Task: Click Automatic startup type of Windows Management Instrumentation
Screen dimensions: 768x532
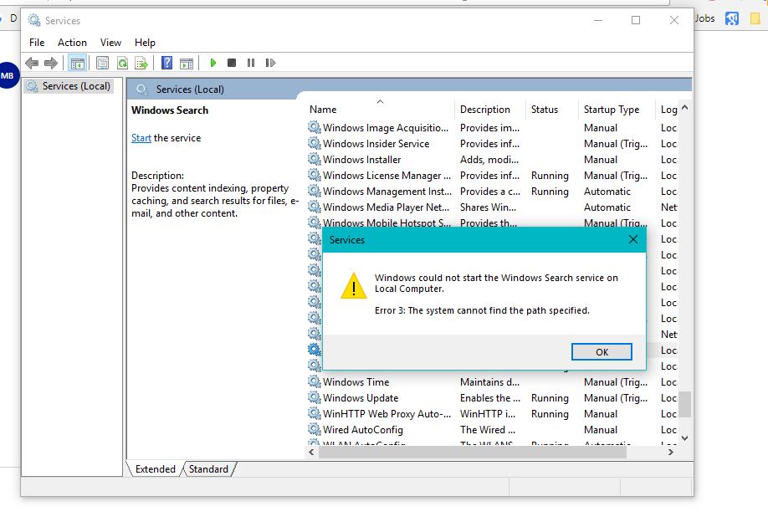Action: (x=607, y=191)
